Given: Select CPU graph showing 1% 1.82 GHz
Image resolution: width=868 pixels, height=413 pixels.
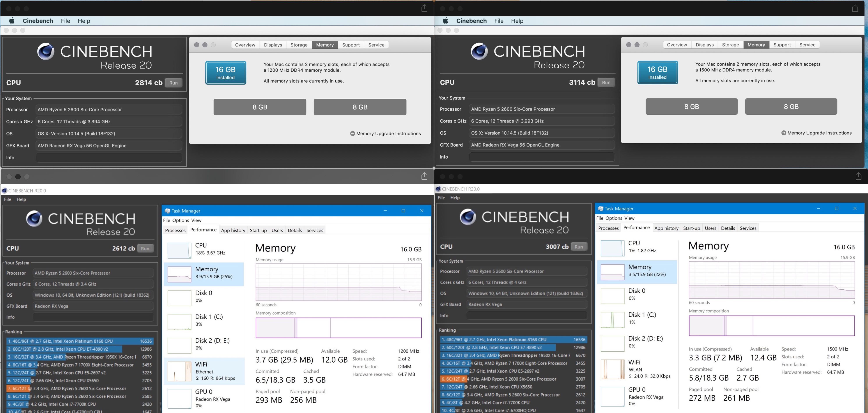Looking at the screenshot, I should pos(612,248).
